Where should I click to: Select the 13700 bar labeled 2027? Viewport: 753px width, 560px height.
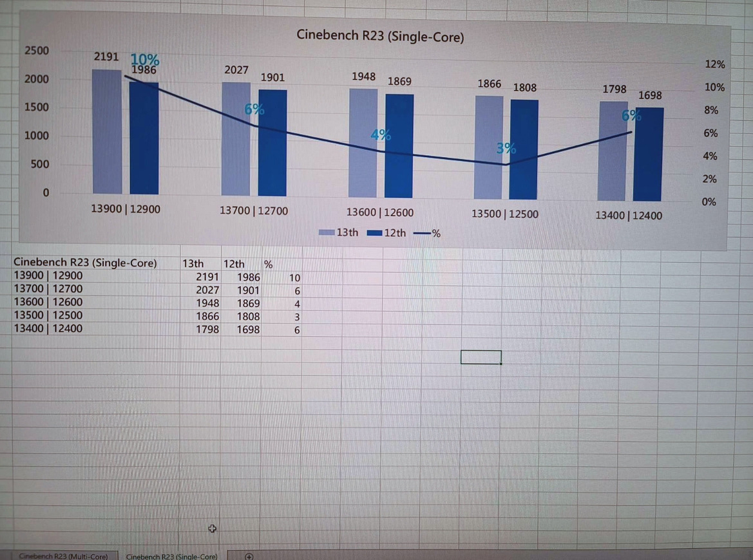pyautogui.click(x=236, y=138)
